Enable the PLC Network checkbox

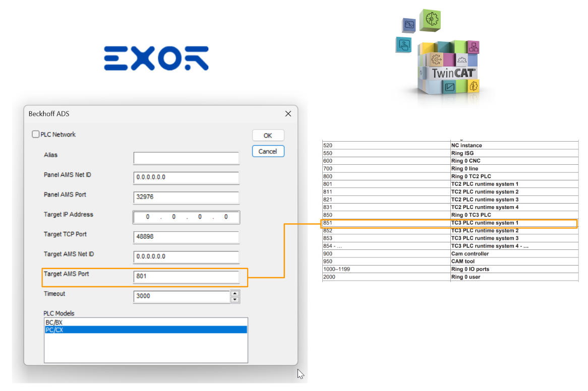coord(35,134)
